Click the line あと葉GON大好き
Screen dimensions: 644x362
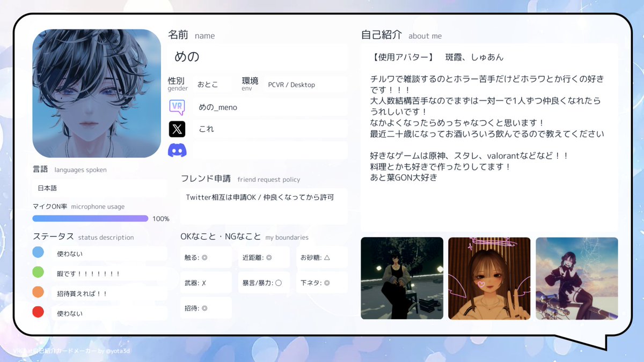pos(404,177)
